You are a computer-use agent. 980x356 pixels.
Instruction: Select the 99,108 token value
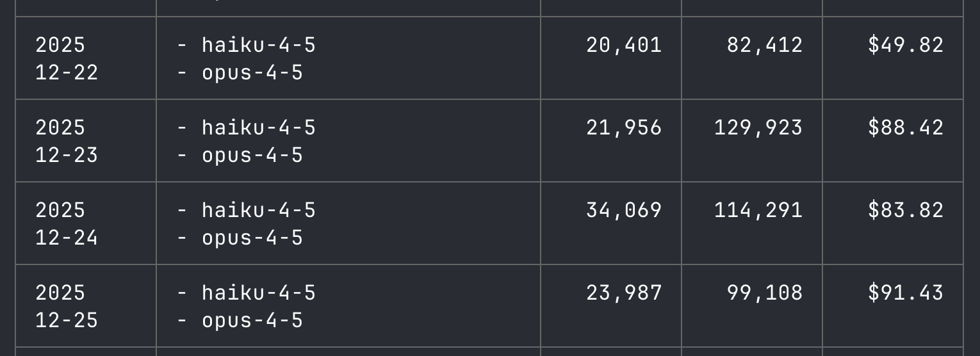coord(764,293)
